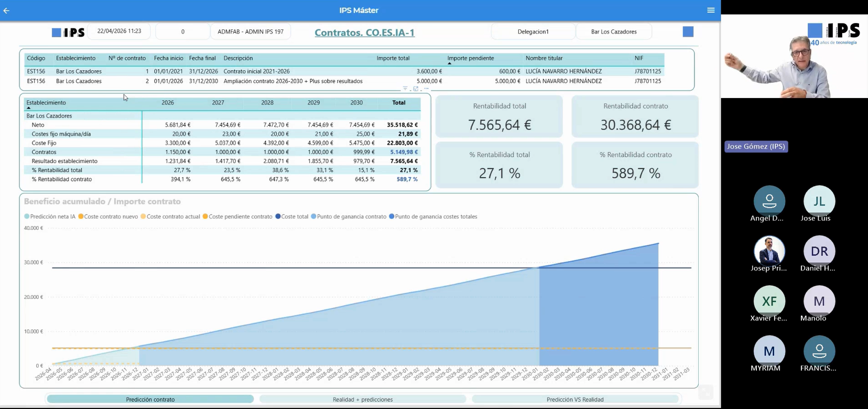868x409 pixels.
Task: Select participant avatar XF Xavier Fe...
Action: pos(769,301)
